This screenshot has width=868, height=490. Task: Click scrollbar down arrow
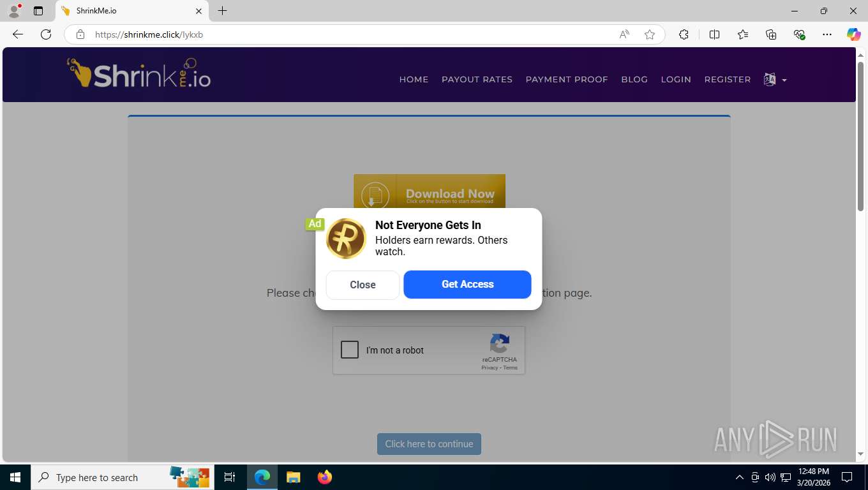pos(860,454)
